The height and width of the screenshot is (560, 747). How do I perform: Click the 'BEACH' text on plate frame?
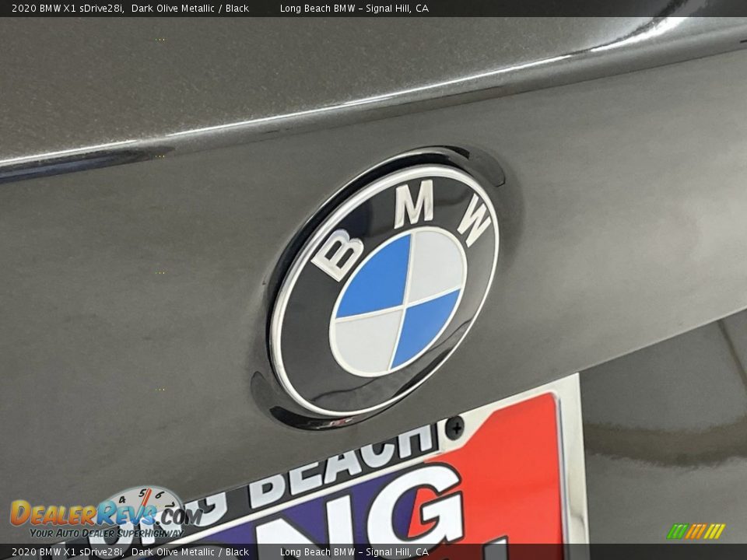pyautogui.click(x=342, y=464)
